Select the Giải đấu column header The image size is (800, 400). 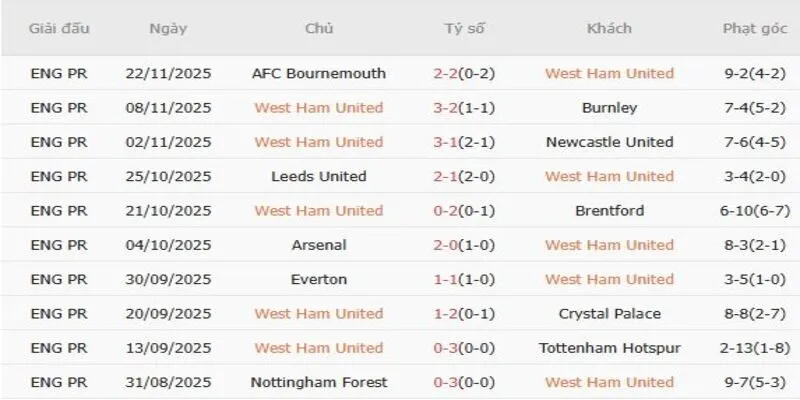pyautogui.click(x=60, y=29)
